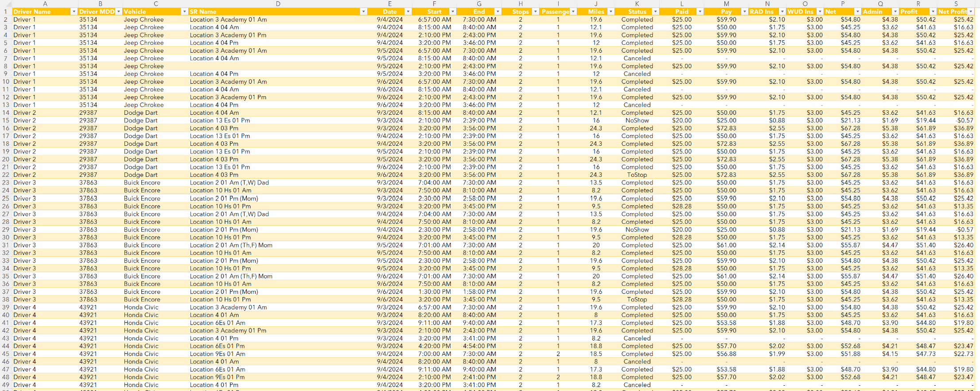
Task: Select the '1:30:00 PM' start time cell
Action: coord(434,292)
